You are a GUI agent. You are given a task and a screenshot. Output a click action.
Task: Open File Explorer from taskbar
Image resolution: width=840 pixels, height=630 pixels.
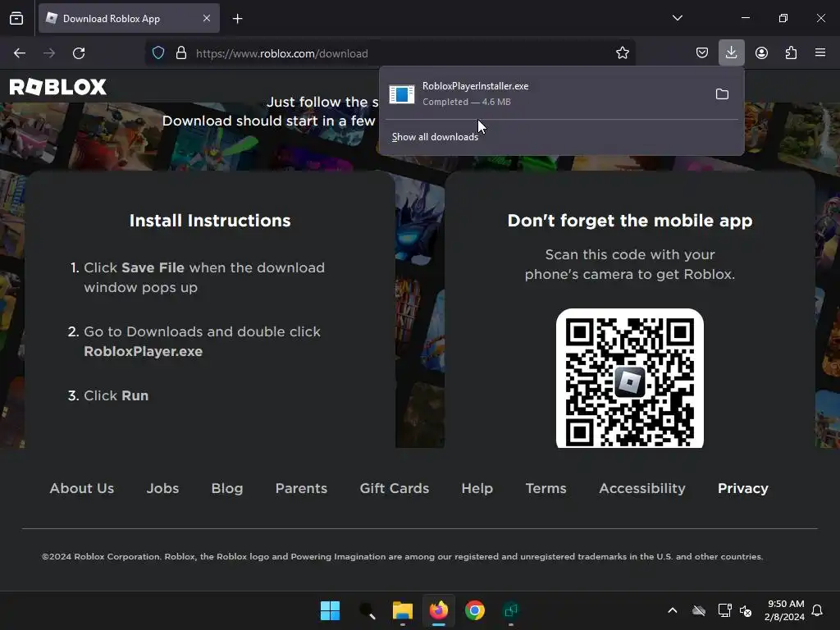point(402,610)
